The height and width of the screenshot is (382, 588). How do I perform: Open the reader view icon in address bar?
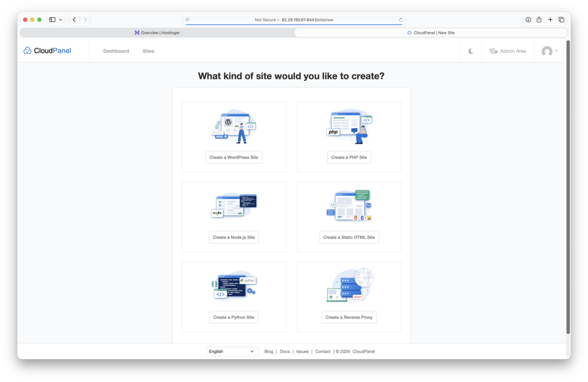tap(188, 20)
